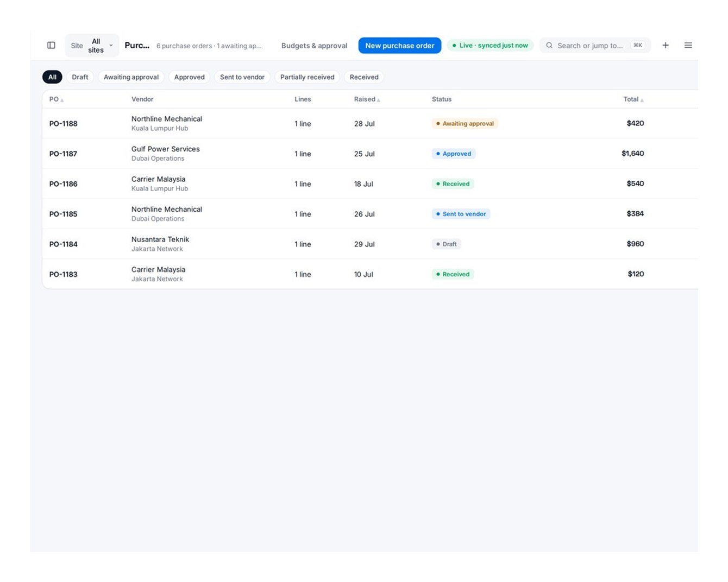Click the page title Purc...
This screenshot has height=582, width=728.
point(137,45)
